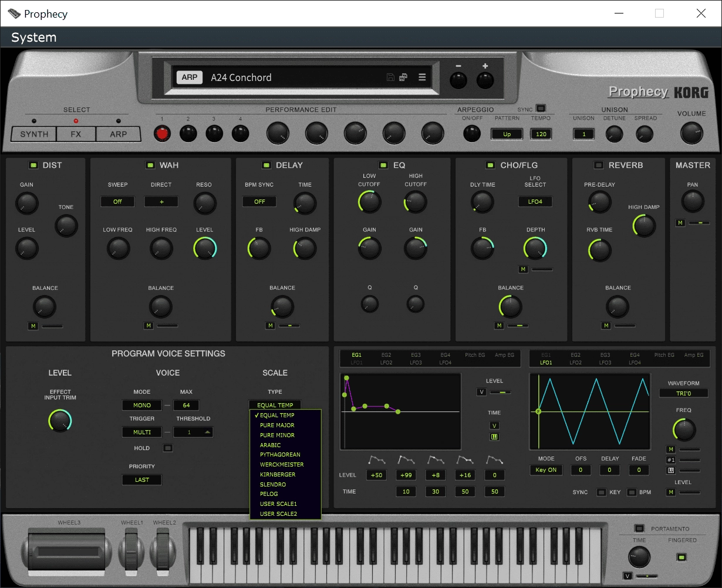Click Performance Edit knob 3
This screenshot has height=588, width=722.
[214, 134]
